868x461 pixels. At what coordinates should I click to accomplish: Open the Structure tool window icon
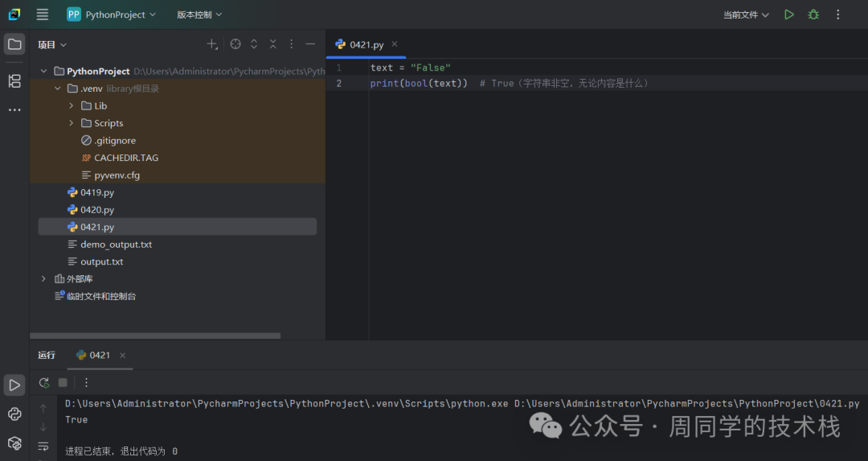[x=14, y=81]
